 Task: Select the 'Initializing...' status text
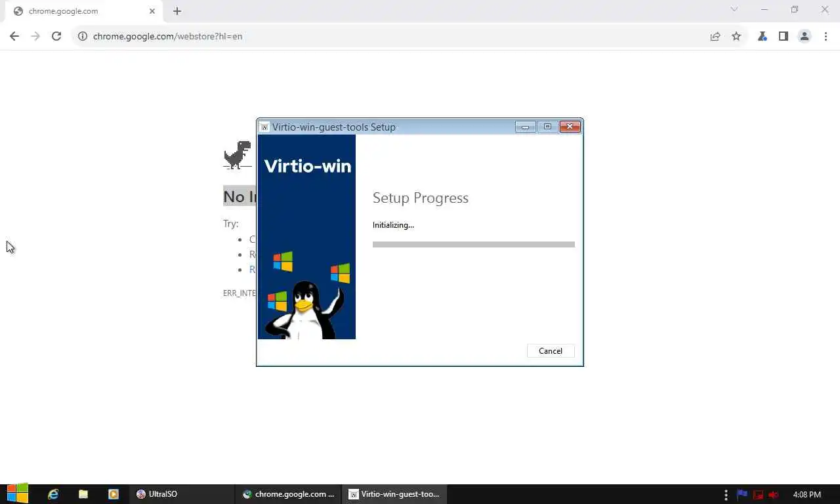393,224
